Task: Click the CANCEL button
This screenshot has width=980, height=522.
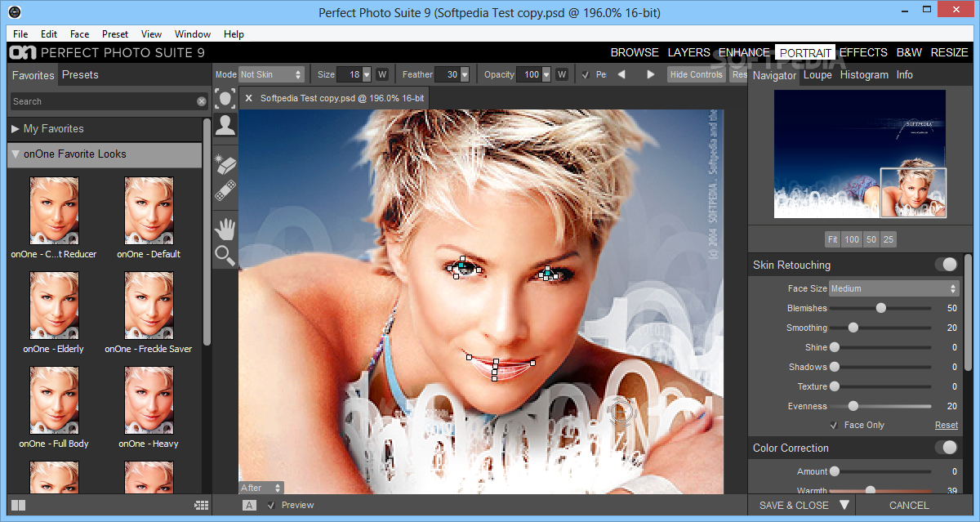Action: click(x=909, y=505)
